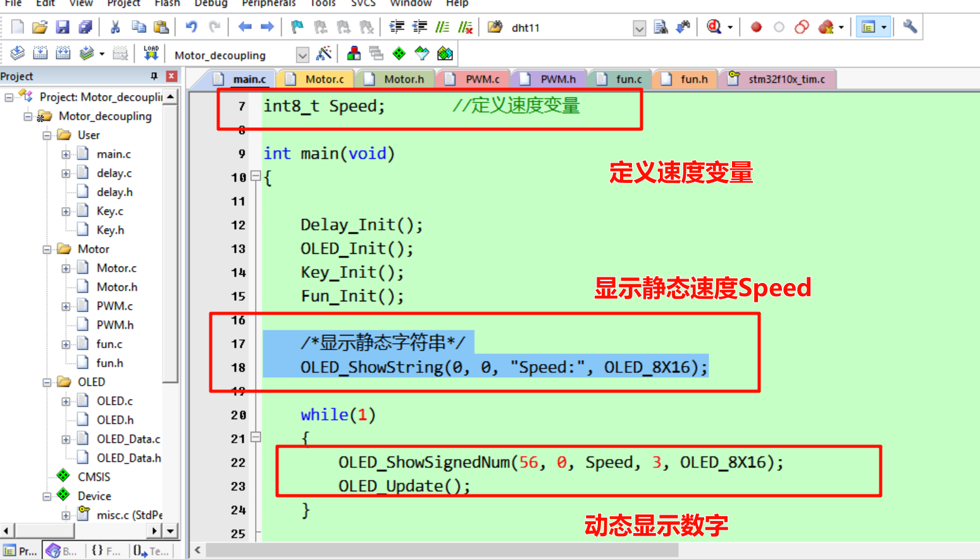The width and height of the screenshot is (980, 559).
Task: Start the debug session icon
Action: point(714,27)
